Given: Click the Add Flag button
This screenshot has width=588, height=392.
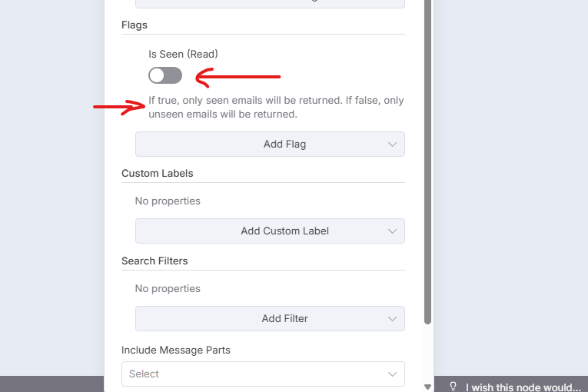Looking at the screenshot, I should click(270, 145).
